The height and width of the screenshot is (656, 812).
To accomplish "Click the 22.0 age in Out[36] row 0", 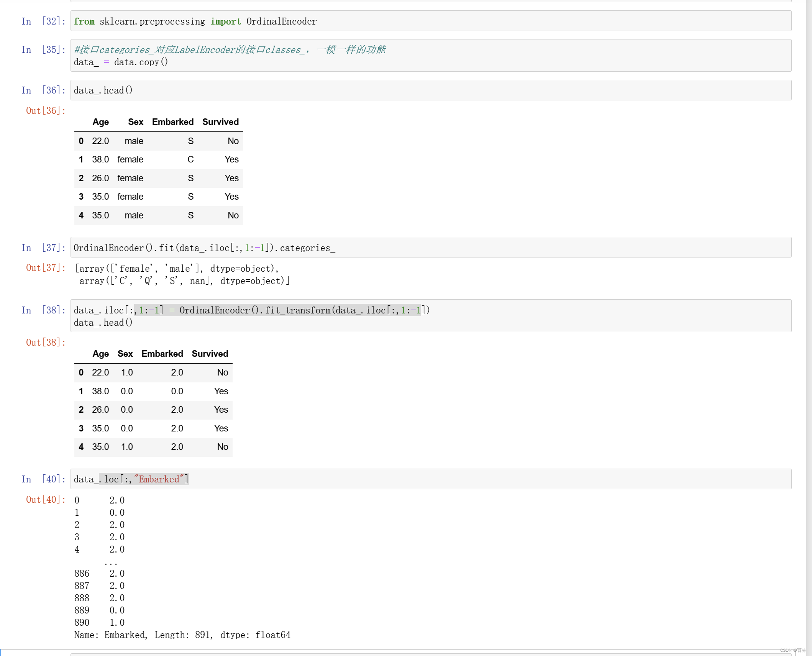I will (x=100, y=141).
